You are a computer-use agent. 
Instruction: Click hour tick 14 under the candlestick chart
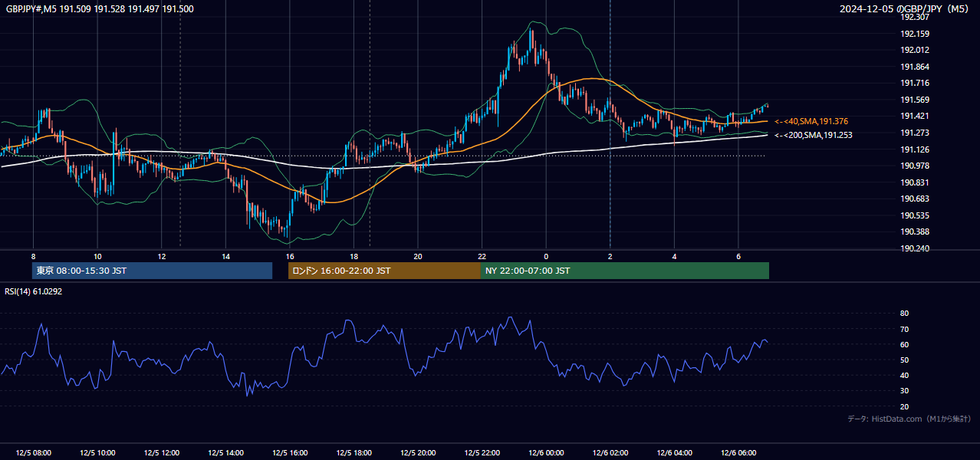click(225, 256)
